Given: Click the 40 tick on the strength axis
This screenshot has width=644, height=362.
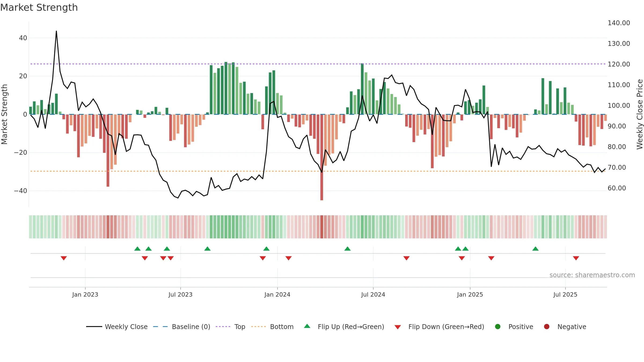Looking at the screenshot, I should 23,38.
